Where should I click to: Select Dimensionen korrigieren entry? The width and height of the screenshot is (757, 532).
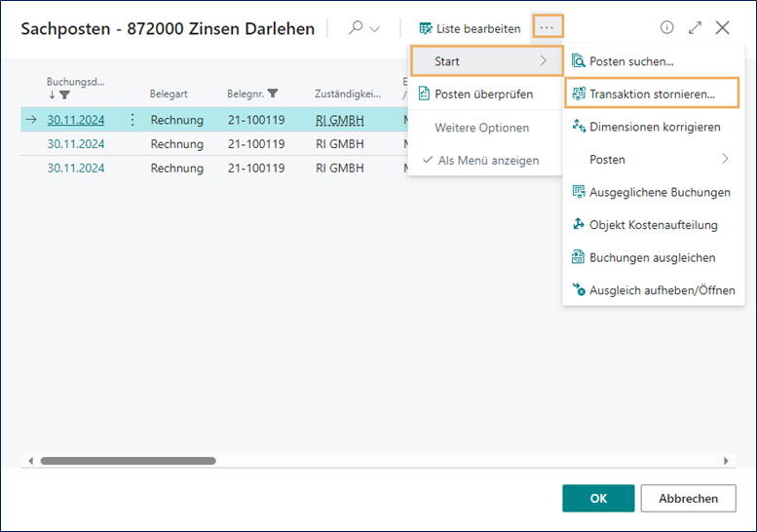pos(654,127)
